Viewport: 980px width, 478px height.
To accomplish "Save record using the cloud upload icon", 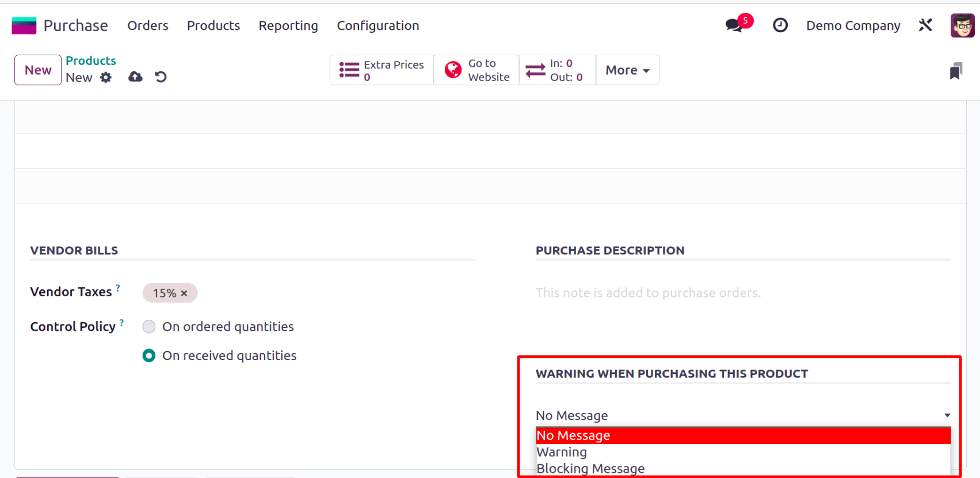I will pyautogui.click(x=135, y=77).
